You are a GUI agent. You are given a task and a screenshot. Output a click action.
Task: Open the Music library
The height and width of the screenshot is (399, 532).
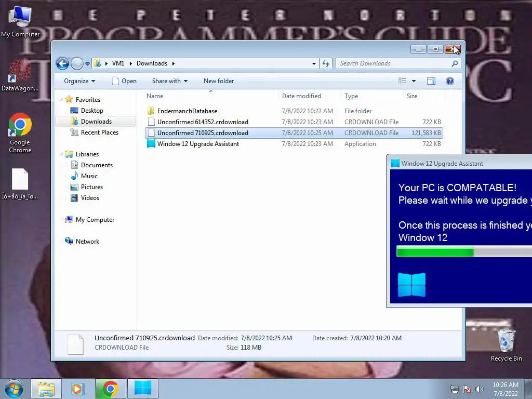[x=89, y=176]
